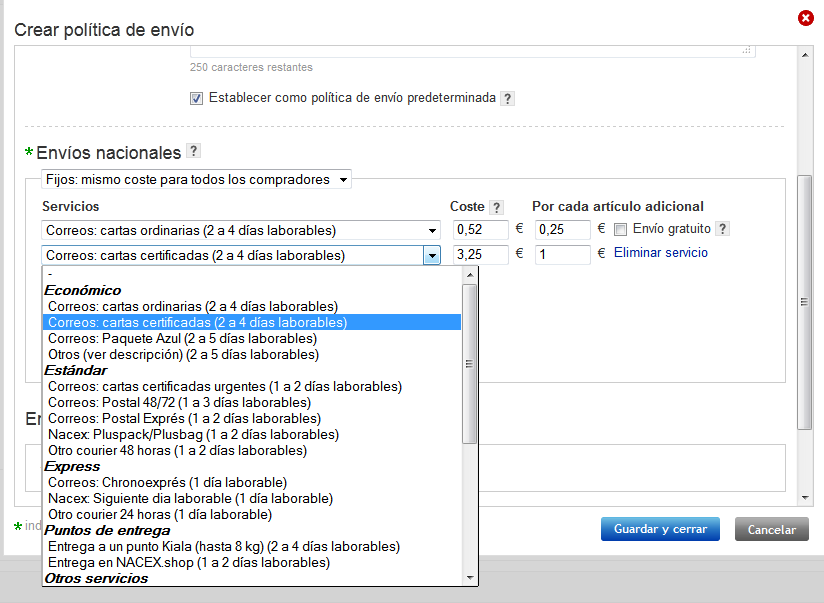Select Entrega en NACEX.shop option
This screenshot has height=603, width=824.
(252, 563)
